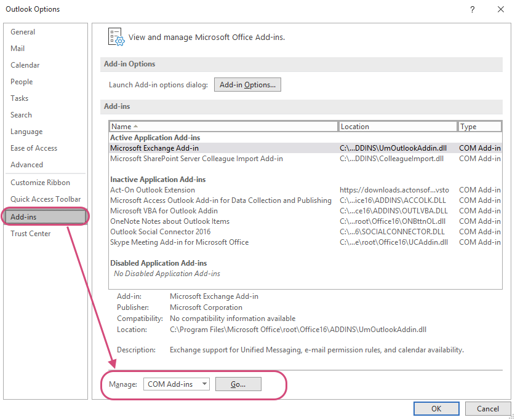This screenshot has height=420, width=515.
Task: Sort add-ins by the Name column
Action: pyautogui.click(x=223, y=127)
